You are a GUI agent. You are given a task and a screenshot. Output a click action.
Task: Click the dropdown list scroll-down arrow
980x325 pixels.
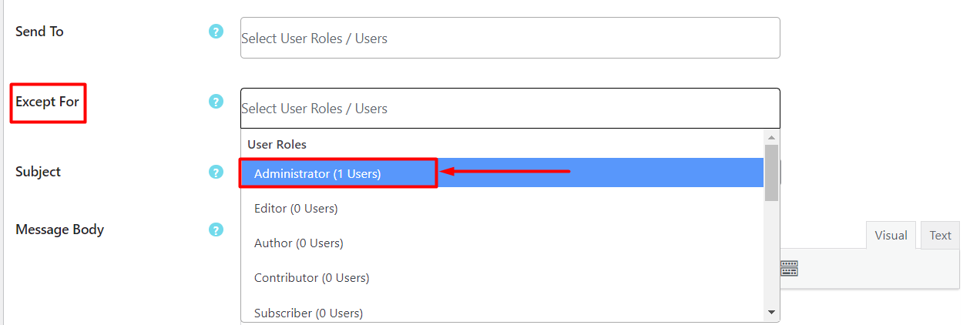click(771, 312)
